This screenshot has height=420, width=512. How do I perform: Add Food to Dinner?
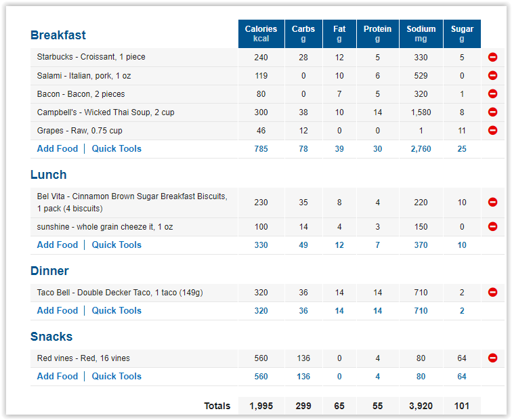tap(58, 310)
